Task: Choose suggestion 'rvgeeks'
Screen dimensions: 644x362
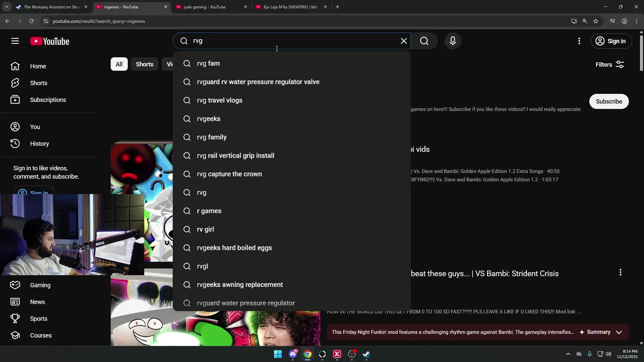Action: pyautogui.click(x=292, y=119)
